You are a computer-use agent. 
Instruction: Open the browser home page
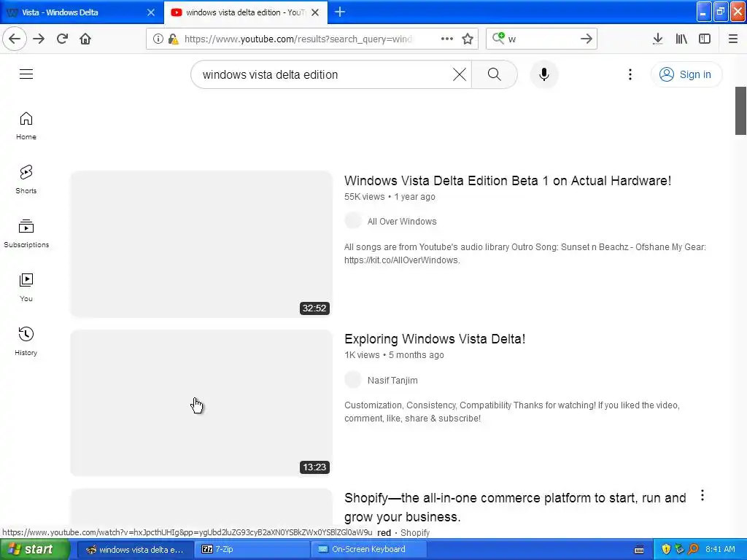(85, 39)
